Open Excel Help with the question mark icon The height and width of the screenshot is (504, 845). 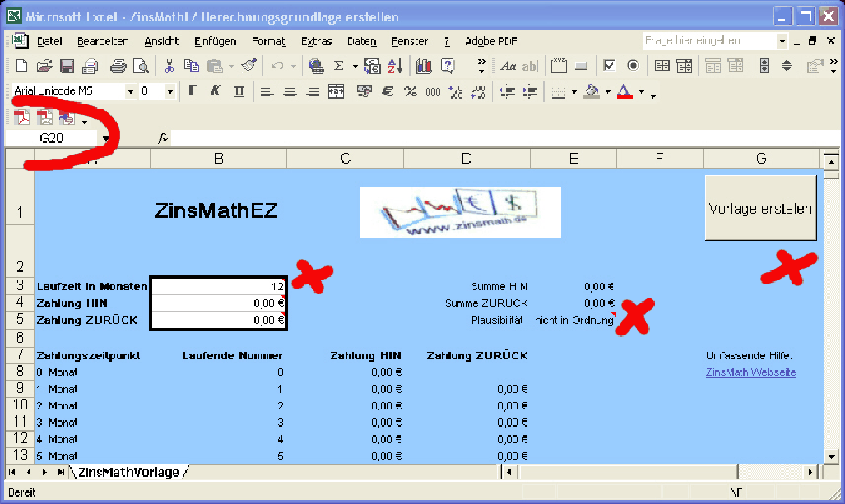pyautogui.click(x=448, y=66)
